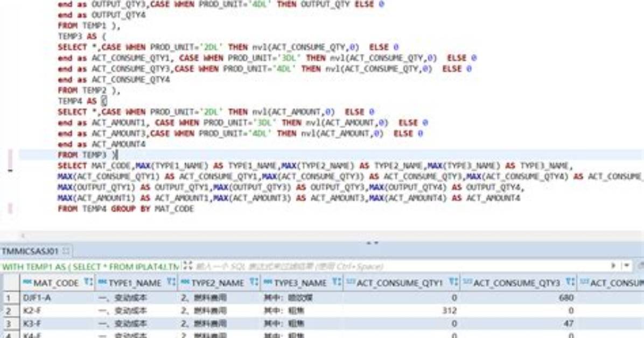Viewport: 644px width, 338px height.
Task: Select the TYPE3_NAME column header
Action: click(x=302, y=283)
